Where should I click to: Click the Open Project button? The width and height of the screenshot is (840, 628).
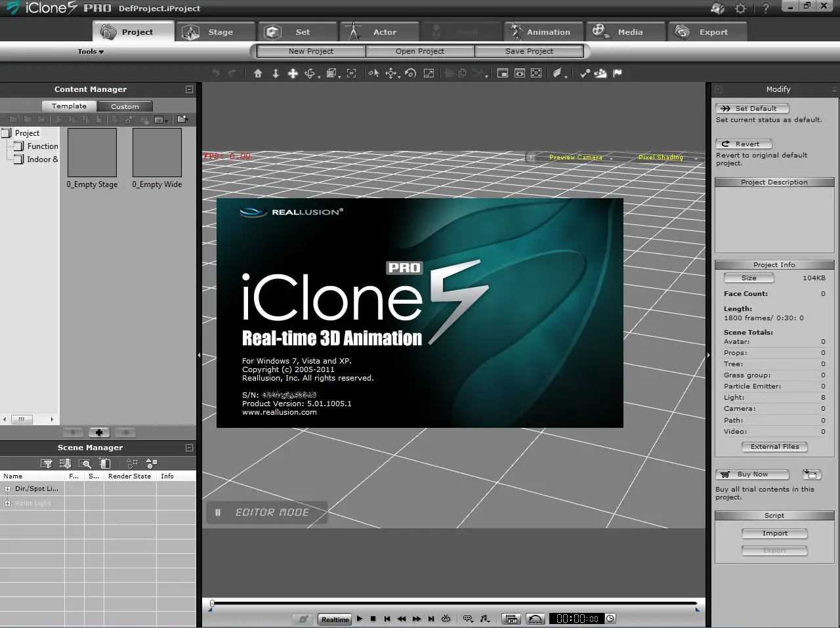[420, 51]
